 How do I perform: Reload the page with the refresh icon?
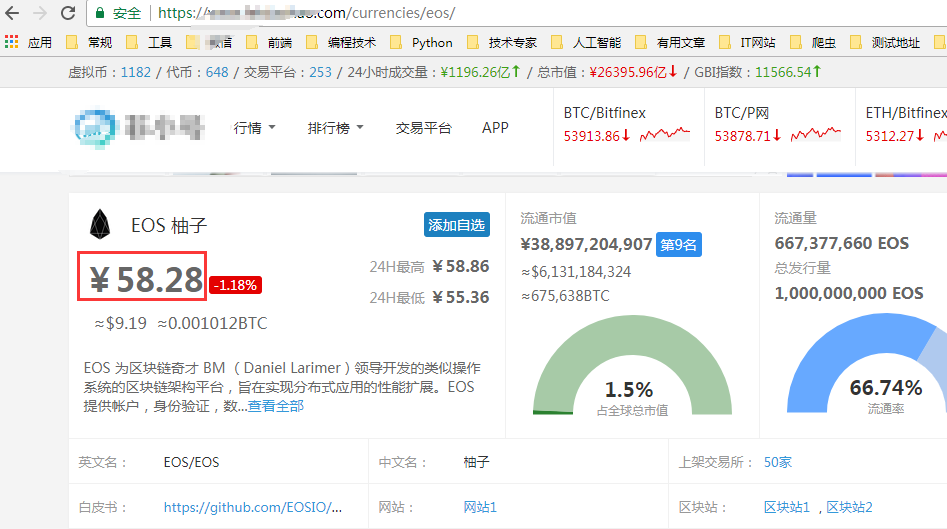coord(68,13)
